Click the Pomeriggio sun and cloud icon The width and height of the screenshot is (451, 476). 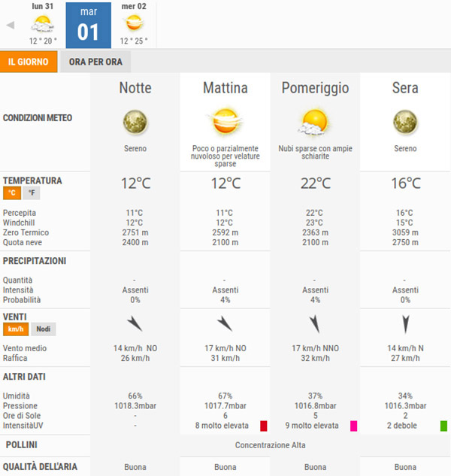[x=313, y=122]
